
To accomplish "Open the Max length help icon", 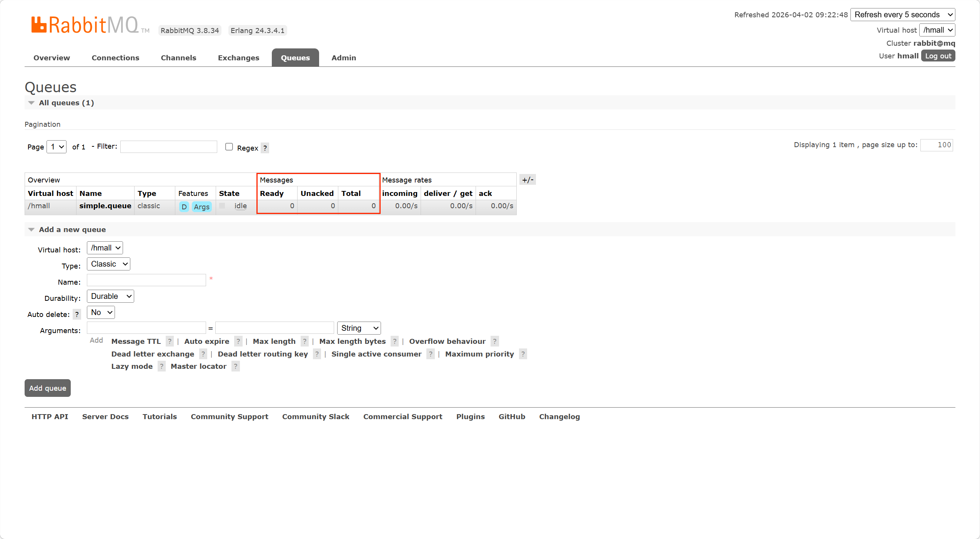I will [x=304, y=341].
